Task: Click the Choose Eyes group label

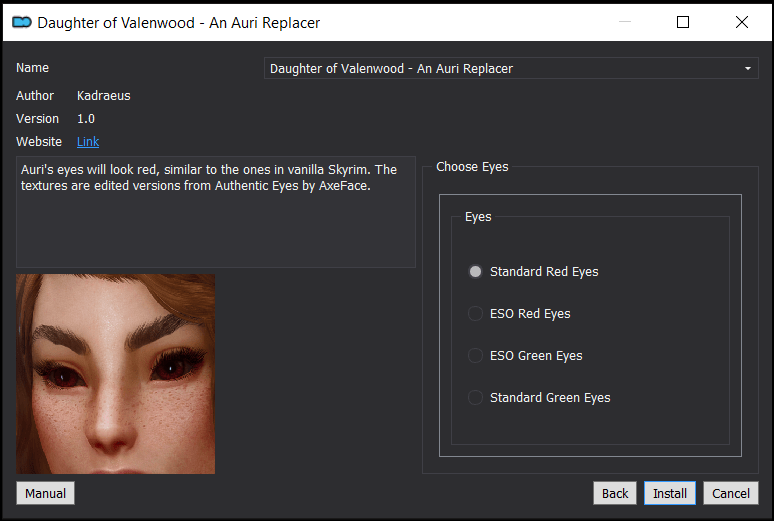Action: 472,167
